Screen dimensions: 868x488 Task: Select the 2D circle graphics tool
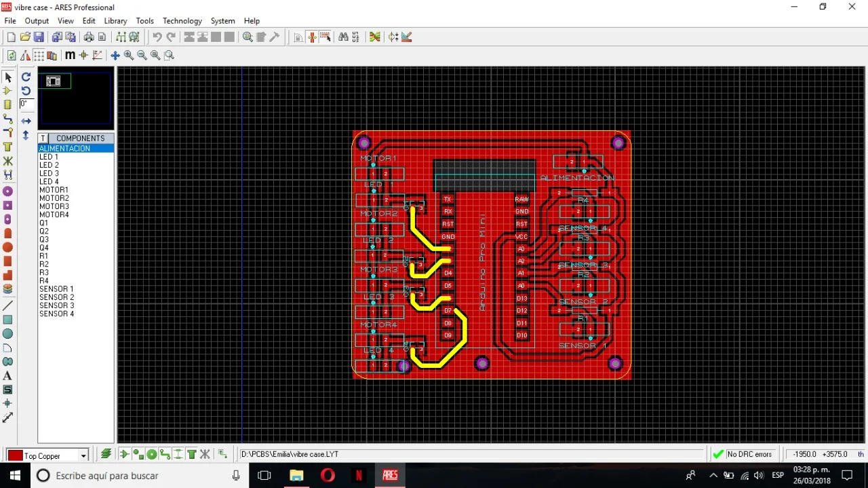pyautogui.click(x=8, y=334)
